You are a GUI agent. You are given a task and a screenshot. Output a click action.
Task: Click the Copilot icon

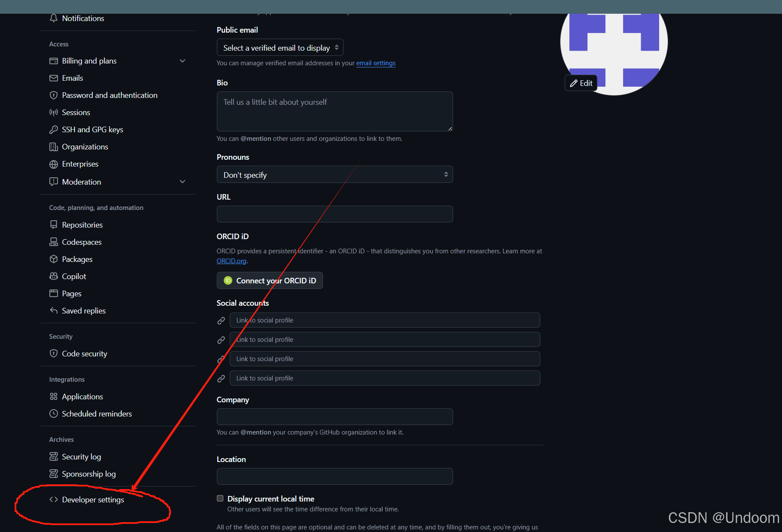point(53,276)
